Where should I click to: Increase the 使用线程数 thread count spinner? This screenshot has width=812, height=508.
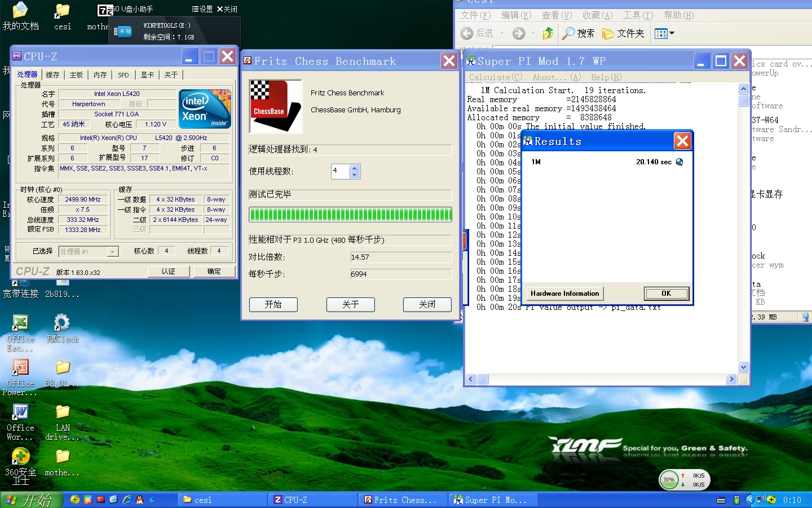tap(354, 168)
